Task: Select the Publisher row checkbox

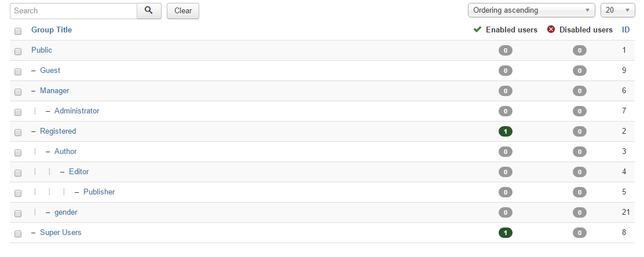Action: coord(17,193)
